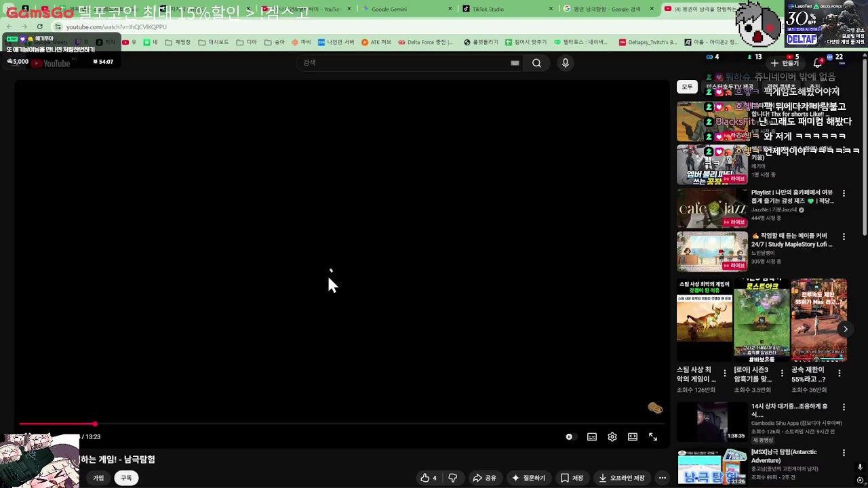
Task: Click the YouTube logo to go home
Action: [x=51, y=63]
